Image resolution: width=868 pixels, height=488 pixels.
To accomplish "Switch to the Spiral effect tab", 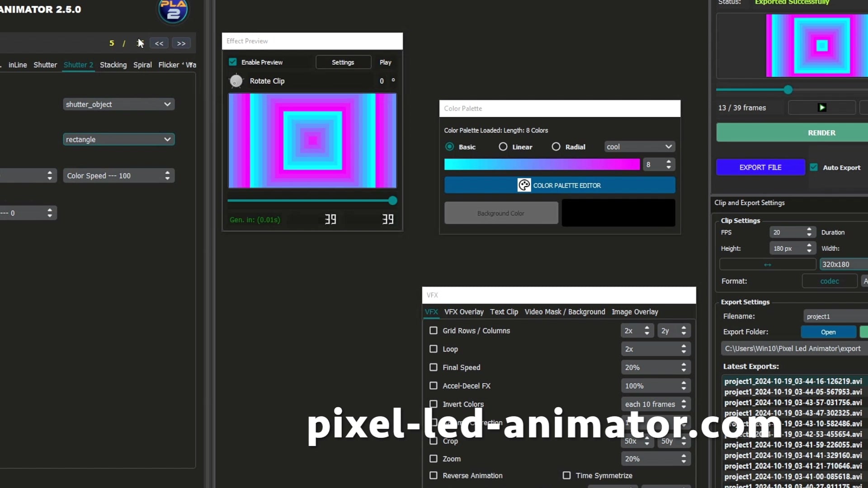I will [x=142, y=65].
